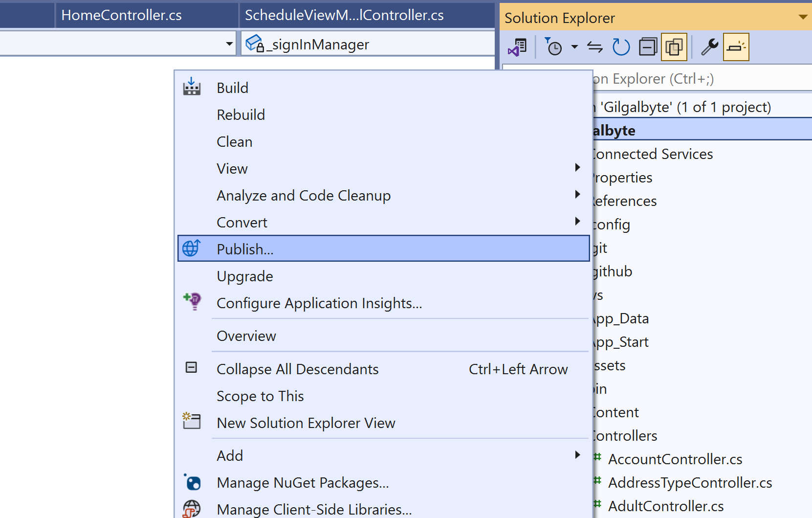The width and height of the screenshot is (812, 518).
Task: Click the Publish globe icon
Action: click(191, 248)
